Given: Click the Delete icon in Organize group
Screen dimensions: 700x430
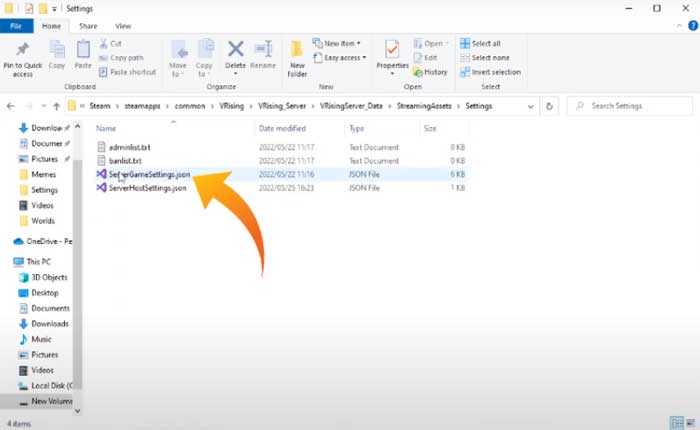Looking at the screenshot, I should [236, 51].
